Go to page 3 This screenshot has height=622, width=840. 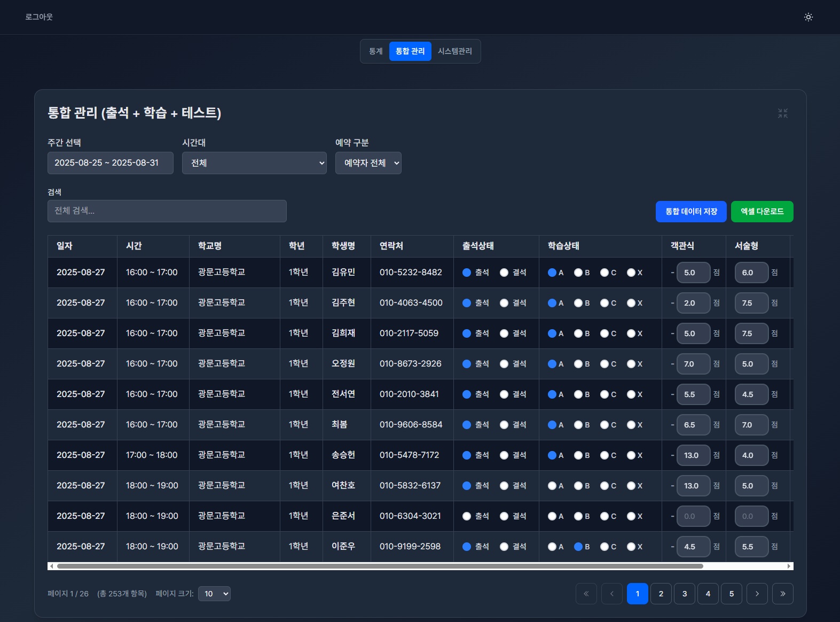pyautogui.click(x=685, y=594)
